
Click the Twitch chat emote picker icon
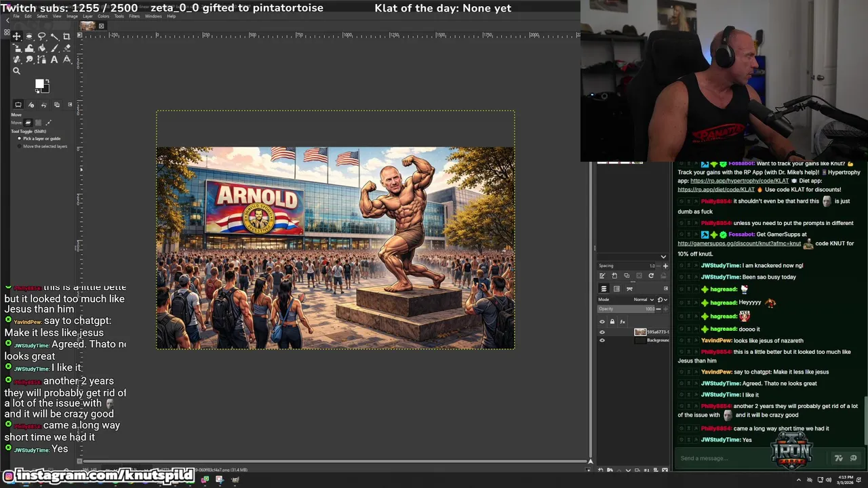point(853,458)
